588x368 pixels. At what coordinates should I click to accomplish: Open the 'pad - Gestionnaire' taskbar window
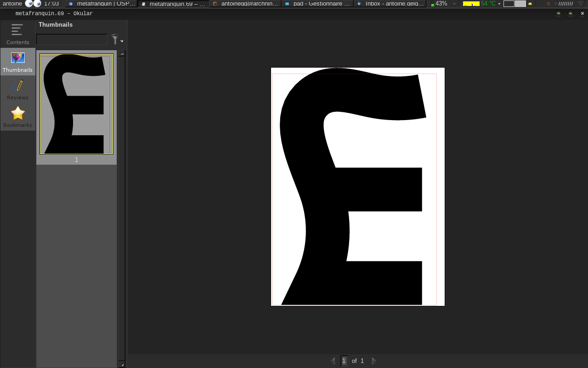click(x=317, y=4)
